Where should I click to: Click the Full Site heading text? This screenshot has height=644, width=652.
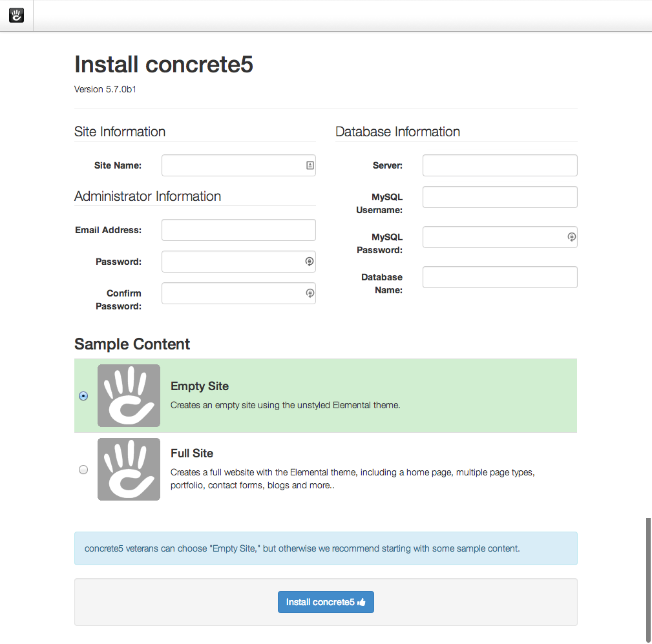192,453
